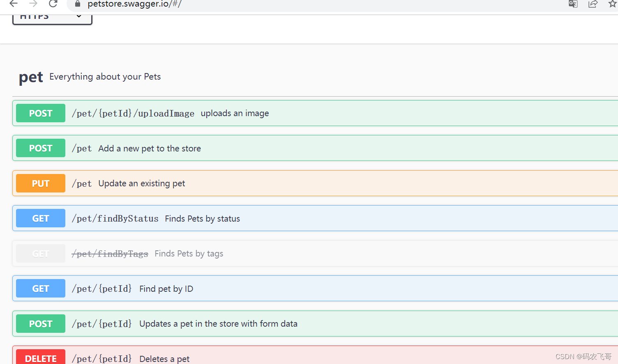Screen dimensions: 618x364
Task: Click POST badge for Updates a pet with form data
Action: (x=41, y=324)
